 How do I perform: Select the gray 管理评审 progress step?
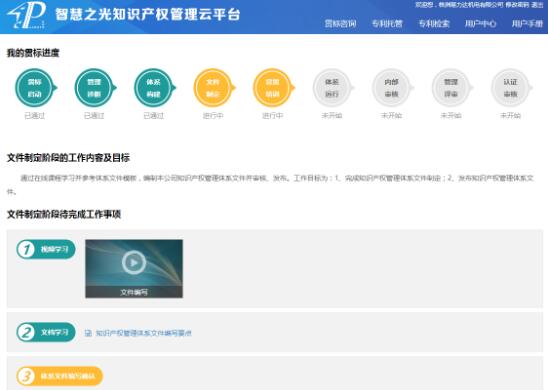point(450,88)
